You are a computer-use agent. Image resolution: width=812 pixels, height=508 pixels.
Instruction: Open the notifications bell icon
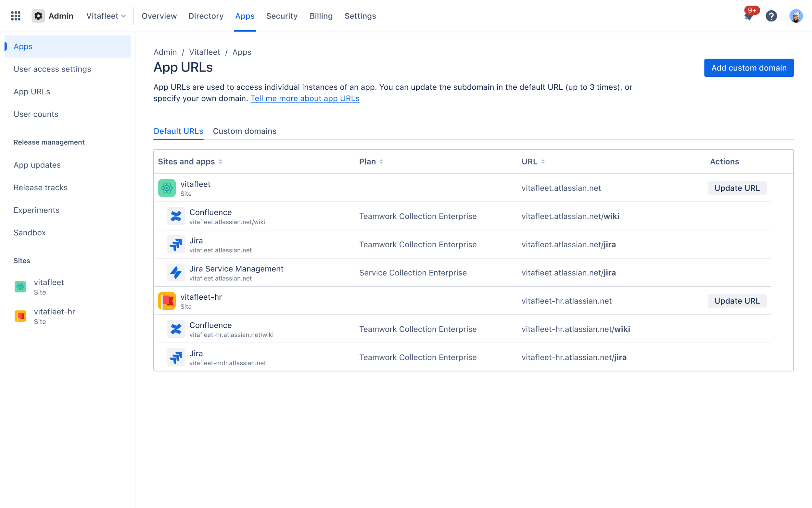[748, 16]
